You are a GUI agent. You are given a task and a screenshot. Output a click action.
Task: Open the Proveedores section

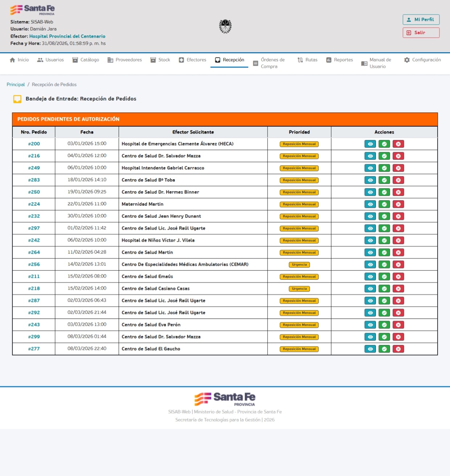(124, 60)
